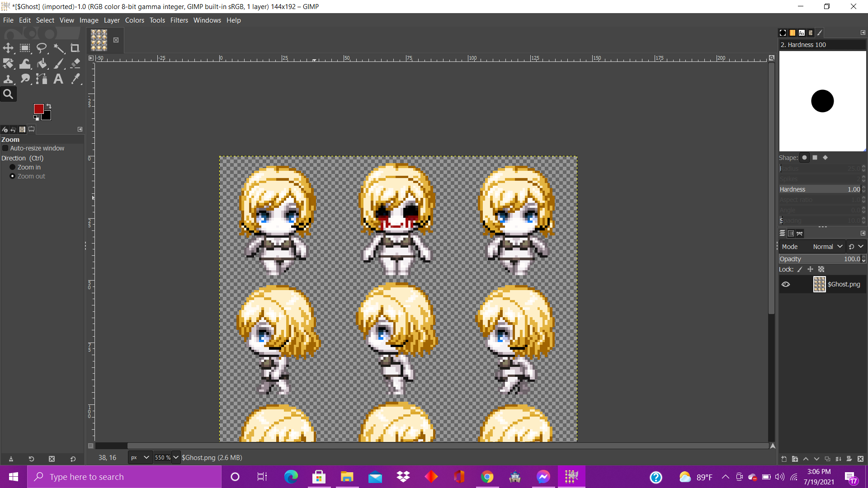The width and height of the screenshot is (868, 488).
Task: Select the Eraser tool
Action: tap(75, 64)
